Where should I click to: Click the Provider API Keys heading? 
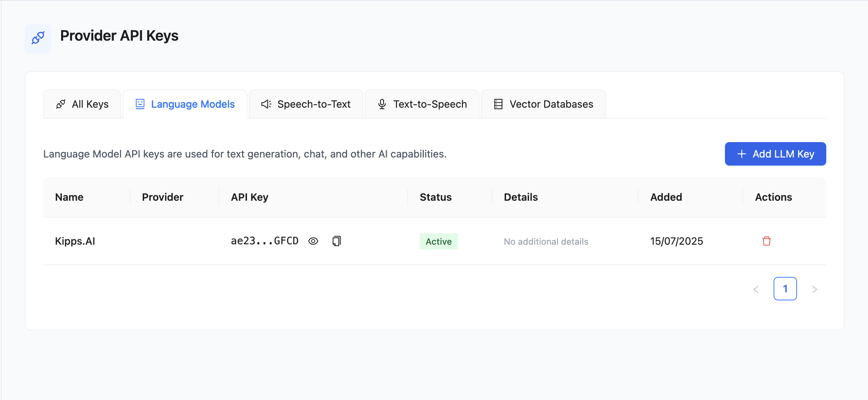[119, 36]
